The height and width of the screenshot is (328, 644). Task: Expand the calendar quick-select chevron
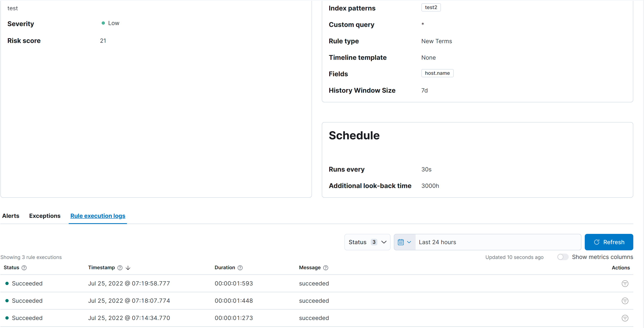click(409, 242)
